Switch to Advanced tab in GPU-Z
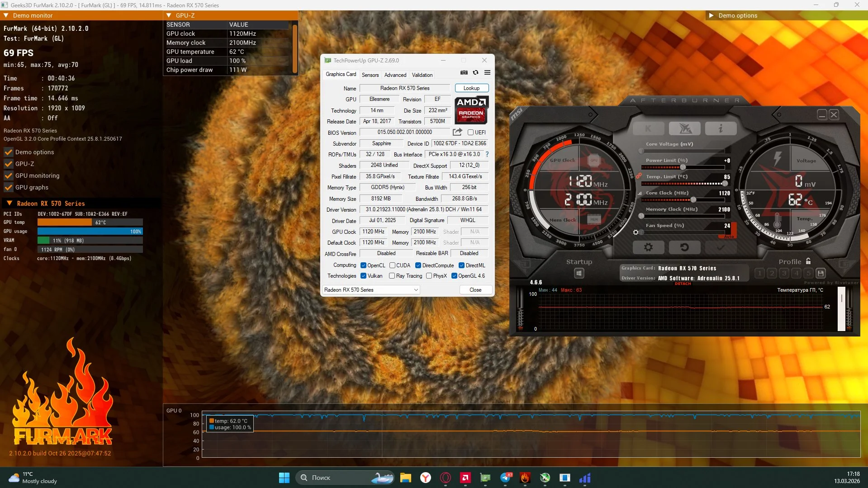868x488 pixels. 395,75
